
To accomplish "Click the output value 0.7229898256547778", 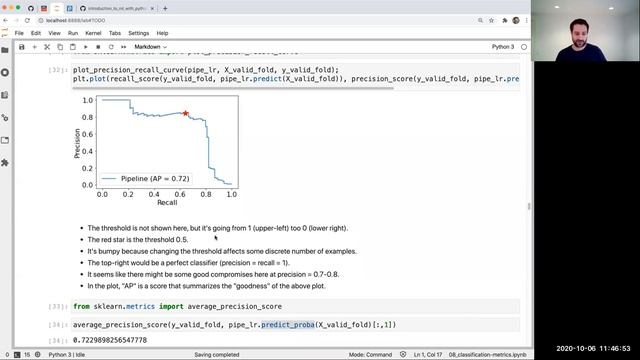I will coord(110,340).
